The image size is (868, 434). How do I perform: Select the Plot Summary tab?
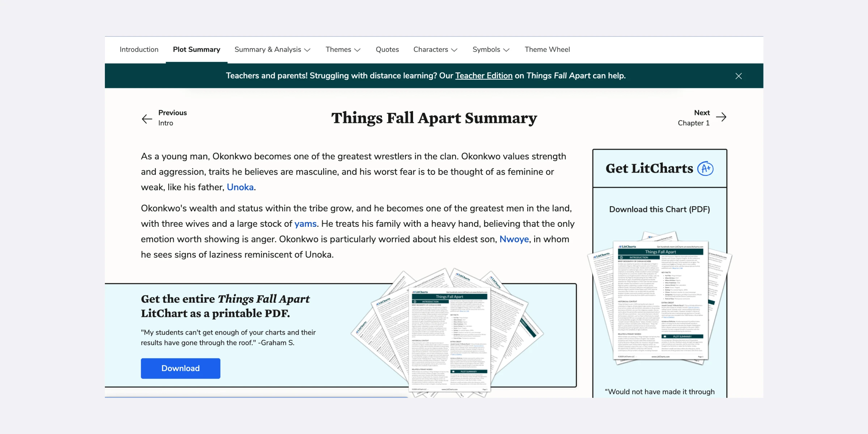[x=196, y=49]
